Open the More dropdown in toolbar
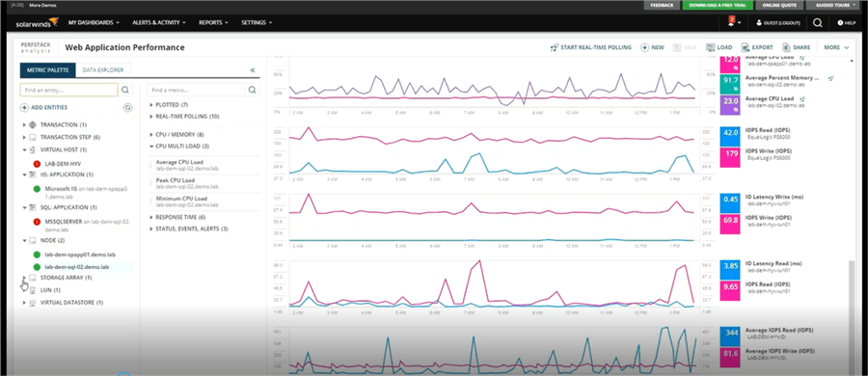 point(836,47)
